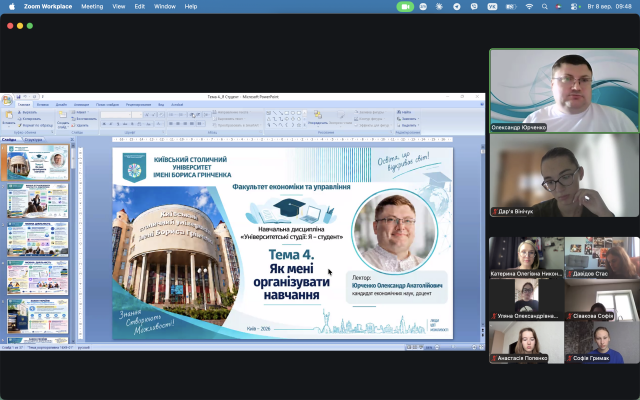Viewport: 640px width, 400px height.
Task: Toggle the UK keyboard input source
Action: 492,7
